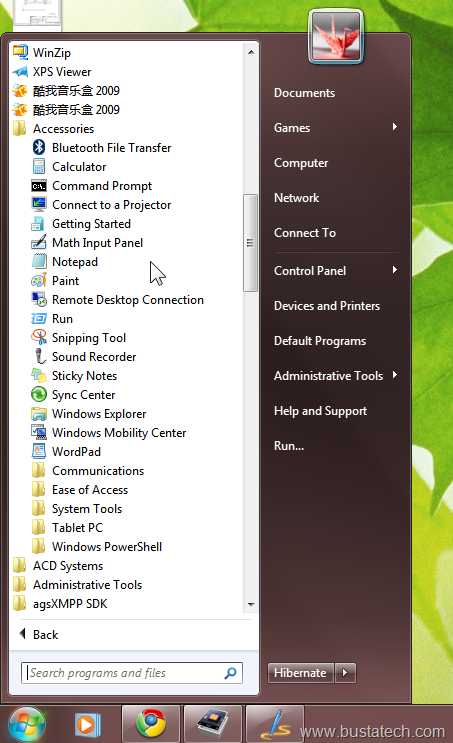
Task: Click the Google Chrome taskbar icon
Action: [x=151, y=724]
